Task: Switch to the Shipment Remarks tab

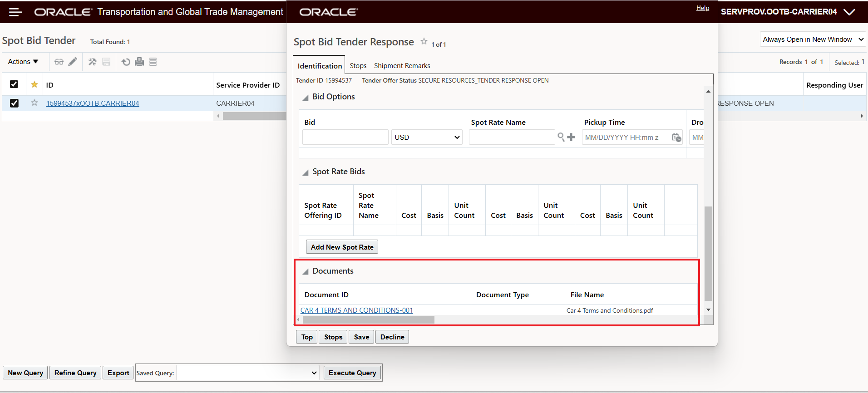Action: coord(402,66)
